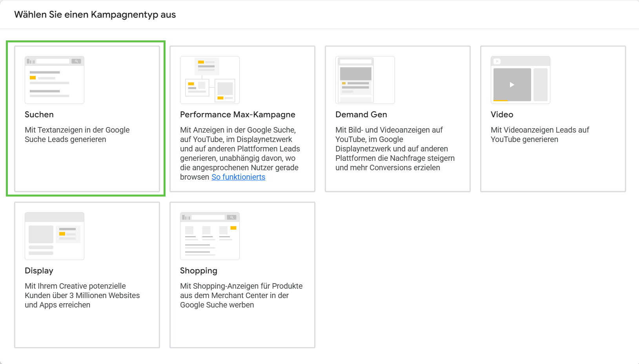The width and height of the screenshot is (639, 364).
Task: Click Video description about YouTube leads
Action: tap(540, 135)
